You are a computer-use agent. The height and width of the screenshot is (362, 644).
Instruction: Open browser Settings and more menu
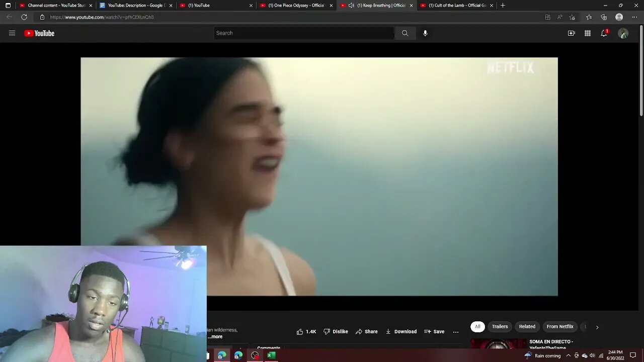pyautogui.click(x=634, y=17)
